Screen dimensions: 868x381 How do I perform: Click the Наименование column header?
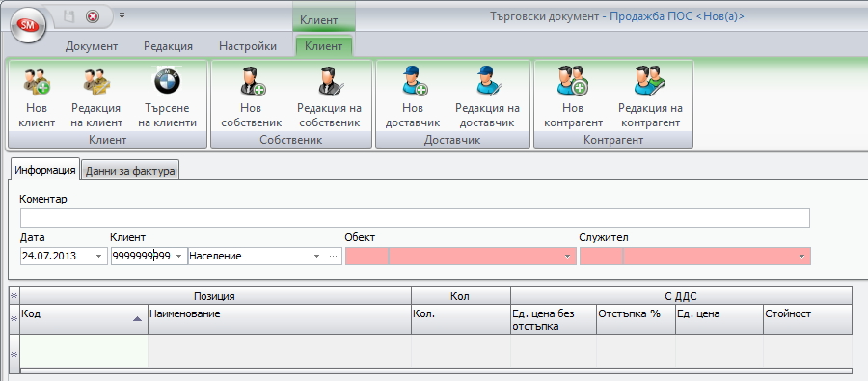[280, 319]
